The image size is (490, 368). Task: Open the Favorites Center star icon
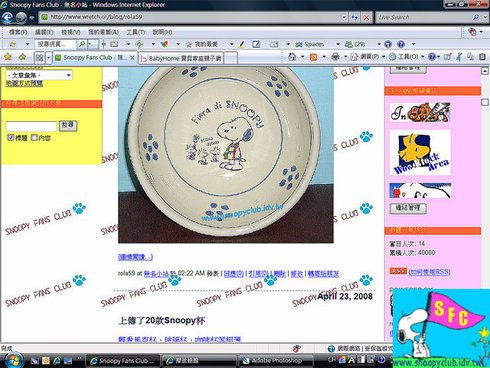(x=8, y=57)
